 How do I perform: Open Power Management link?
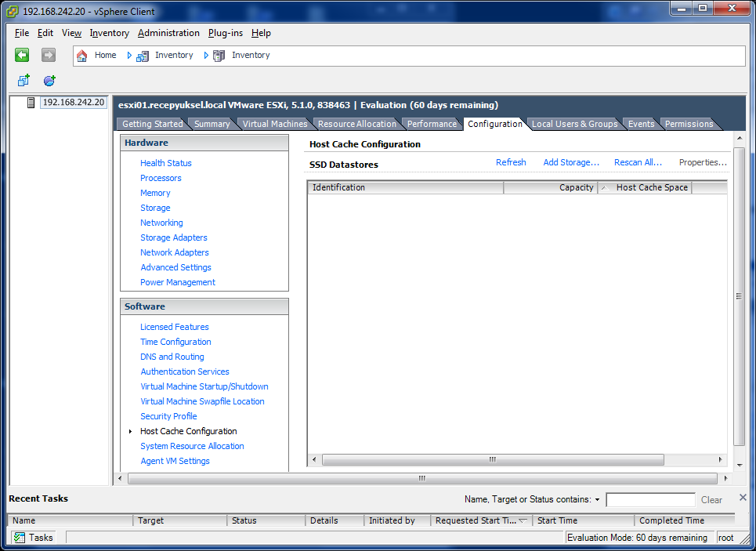[178, 283]
